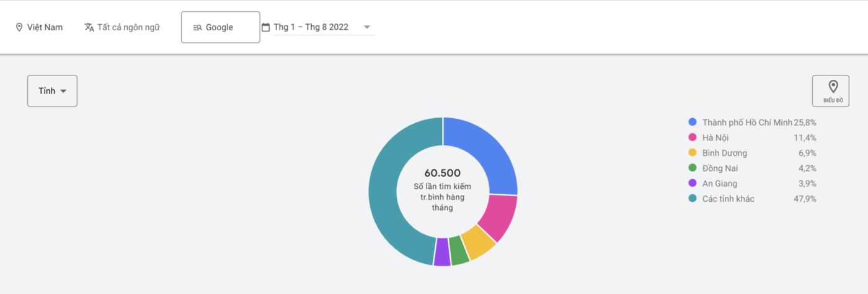Screen dimensions: 868x294
Task: Click the location pin icon beside Việt Nam
Action: click(x=19, y=27)
